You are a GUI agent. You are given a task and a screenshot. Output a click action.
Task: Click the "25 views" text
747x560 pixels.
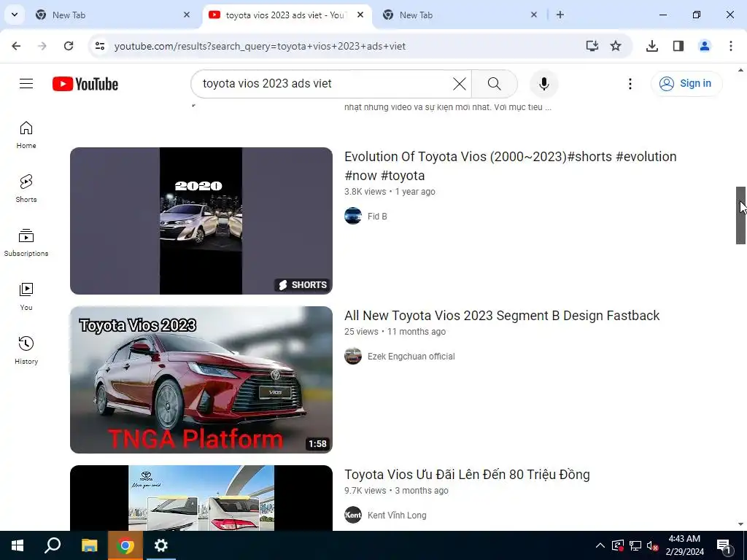pyautogui.click(x=361, y=332)
